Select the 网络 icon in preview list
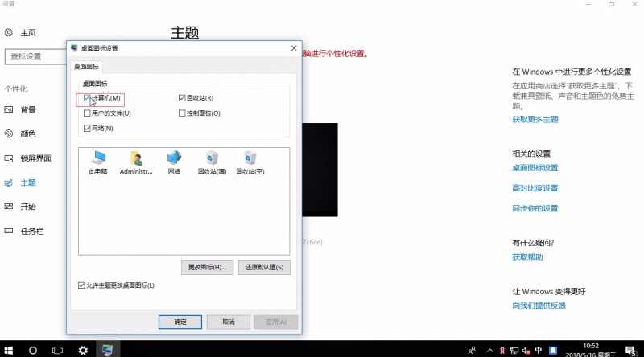This screenshot has width=644, height=357. (x=174, y=162)
